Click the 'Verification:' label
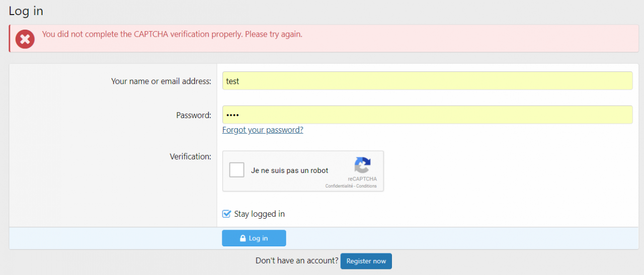Image resolution: width=644 pixels, height=275 pixels. [x=190, y=156]
